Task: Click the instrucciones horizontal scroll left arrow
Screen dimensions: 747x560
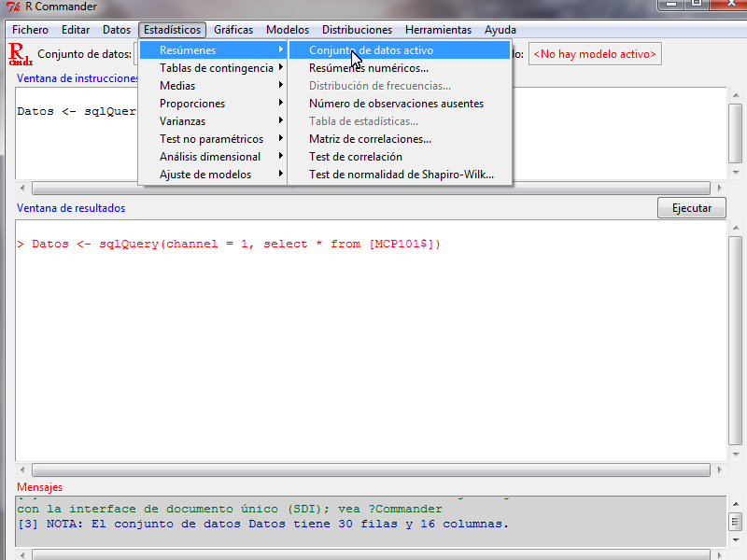Action: tap(22, 189)
